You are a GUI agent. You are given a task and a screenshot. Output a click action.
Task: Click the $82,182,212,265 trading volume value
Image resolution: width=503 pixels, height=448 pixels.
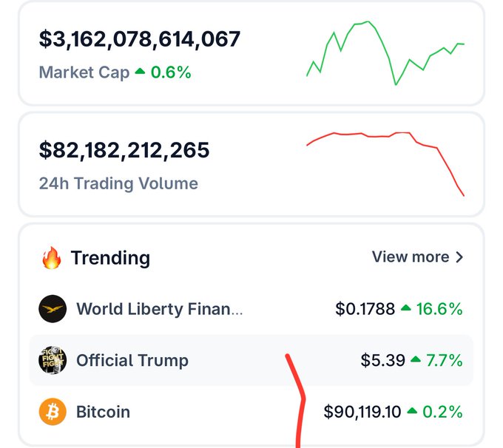pyautogui.click(x=124, y=150)
